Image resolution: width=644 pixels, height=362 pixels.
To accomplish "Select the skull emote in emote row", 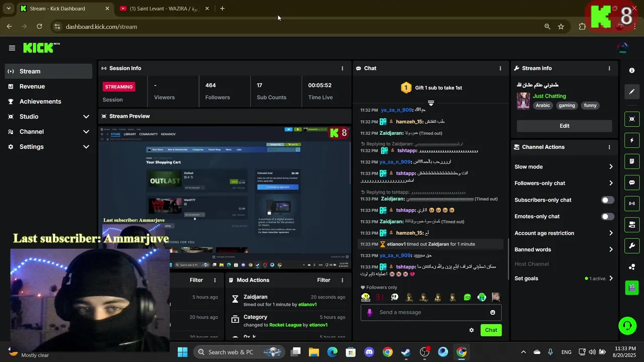I will (395, 297).
